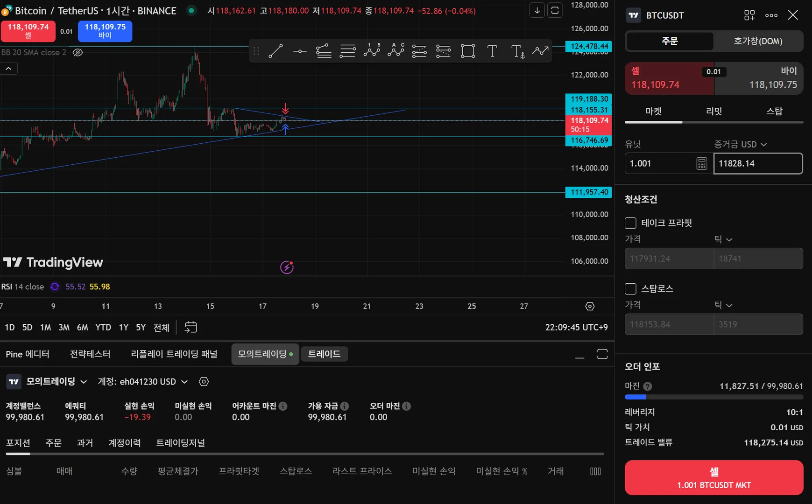Image resolution: width=812 pixels, height=504 pixels.
Task: Toggle BB 20 SMA indicator visibility
Action: (x=78, y=52)
